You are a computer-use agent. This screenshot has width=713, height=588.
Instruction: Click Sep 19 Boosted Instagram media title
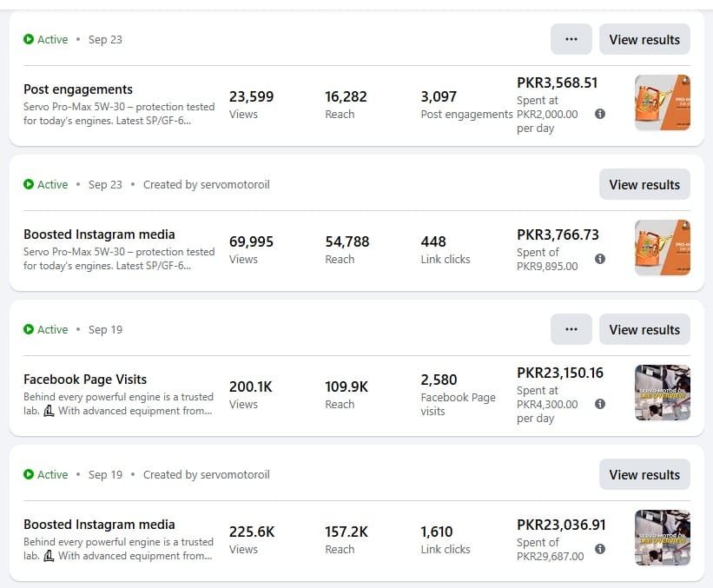pos(99,525)
